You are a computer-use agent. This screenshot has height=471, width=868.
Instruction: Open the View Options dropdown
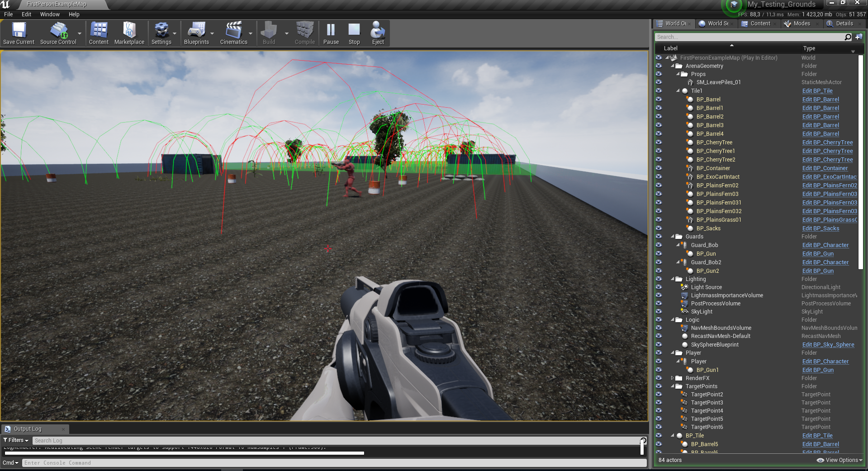click(840, 460)
